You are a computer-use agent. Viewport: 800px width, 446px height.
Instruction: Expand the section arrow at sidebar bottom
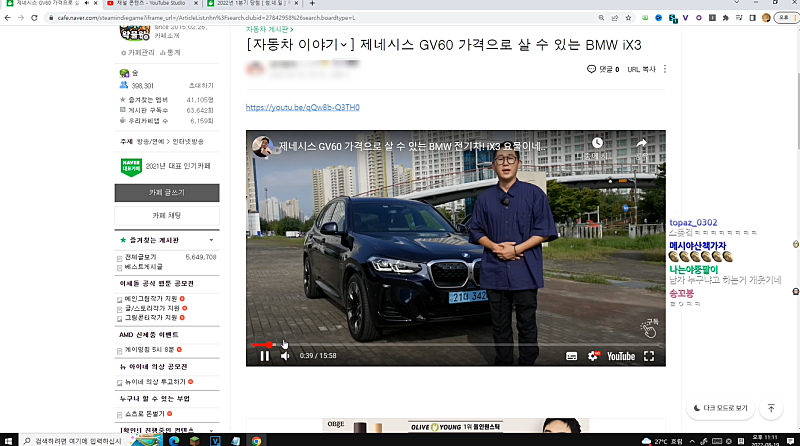pos(211,430)
